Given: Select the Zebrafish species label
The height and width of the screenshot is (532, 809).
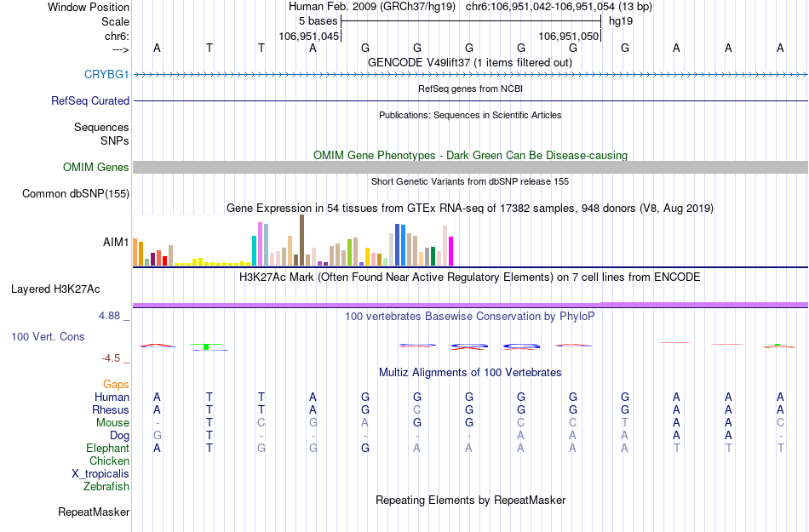Looking at the screenshot, I should [x=106, y=486].
